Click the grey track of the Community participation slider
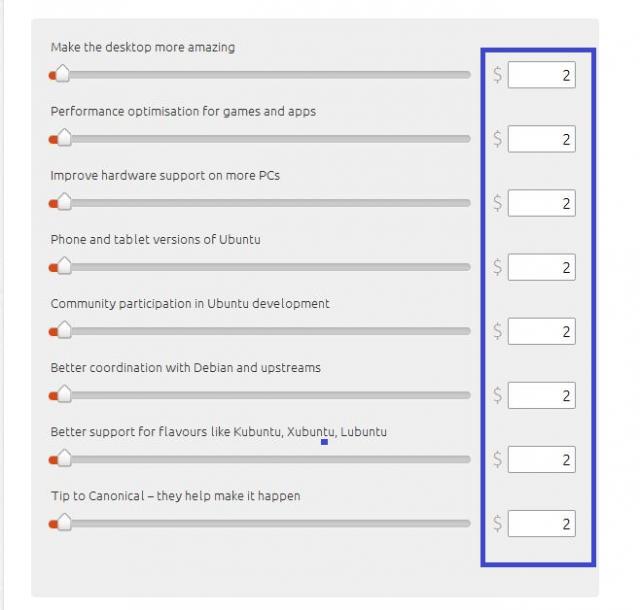Image resolution: width=640 pixels, height=610 pixels. click(270, 331)
